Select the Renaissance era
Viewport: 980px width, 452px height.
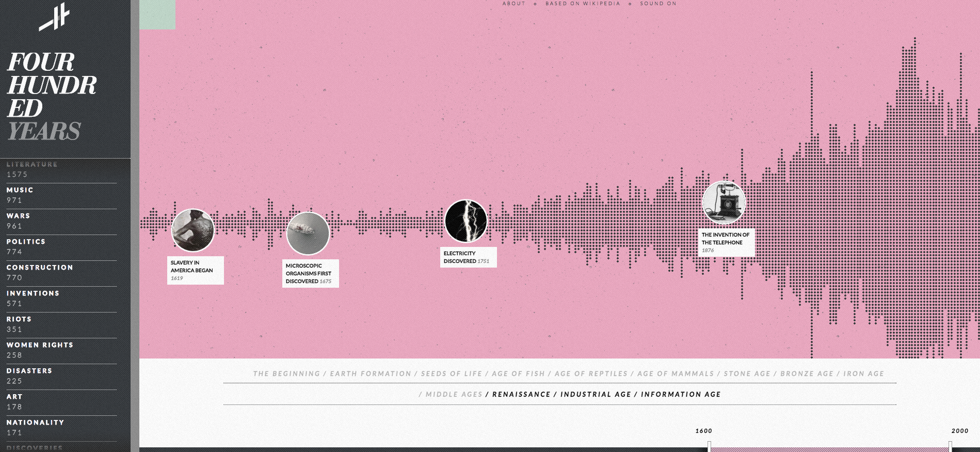tap(521, 394)
